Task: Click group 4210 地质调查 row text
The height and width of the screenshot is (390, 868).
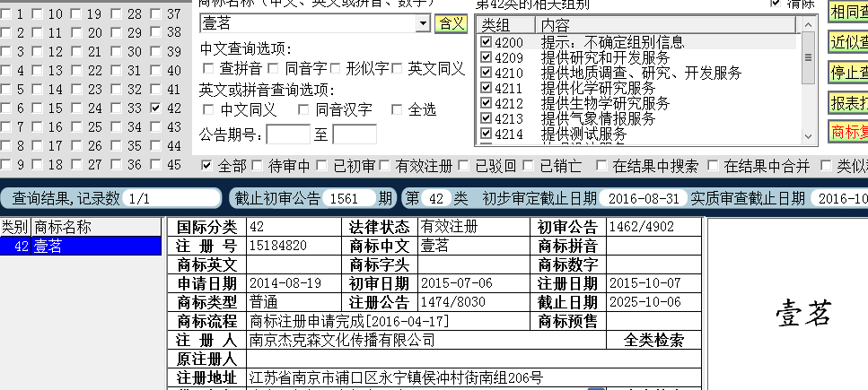Action: pyautogui.click(x=641, y=73)
